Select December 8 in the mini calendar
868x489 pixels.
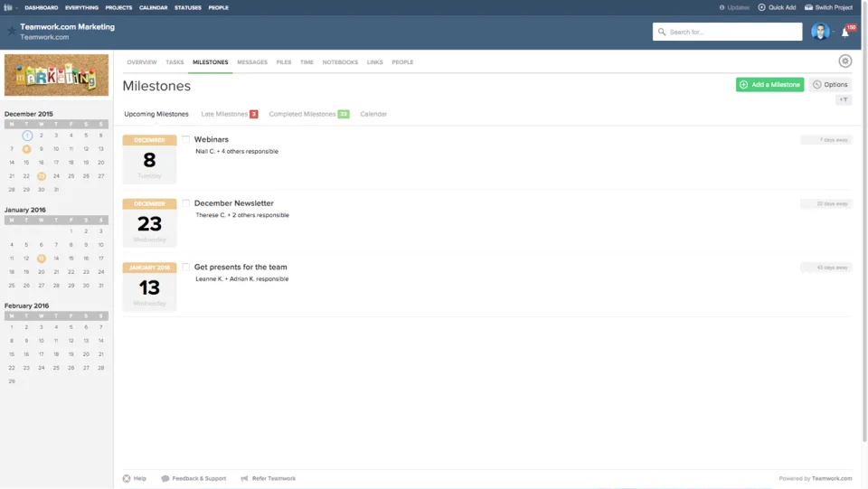pos(26,149)
